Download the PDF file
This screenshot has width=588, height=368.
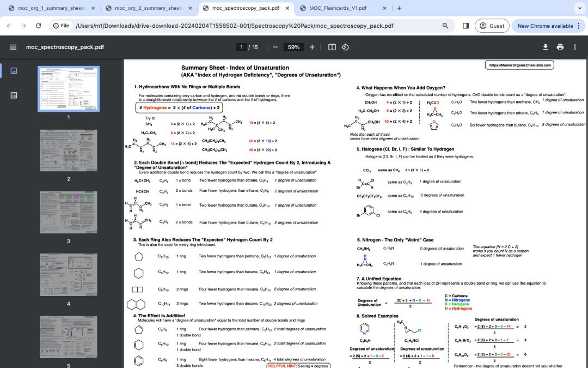546,47
